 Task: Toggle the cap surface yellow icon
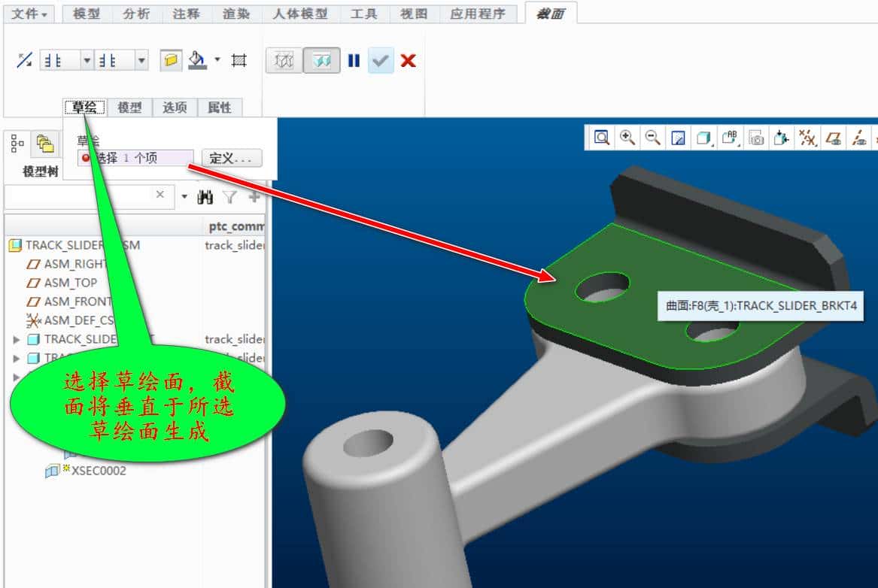171,61
